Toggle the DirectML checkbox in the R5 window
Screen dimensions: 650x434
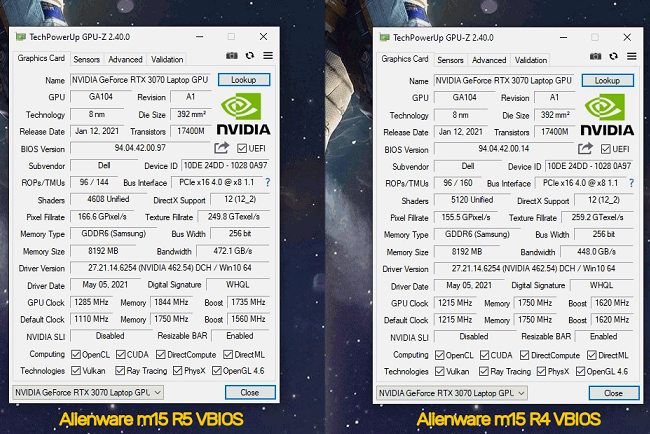pyautogui.click(x=228, y=354)
